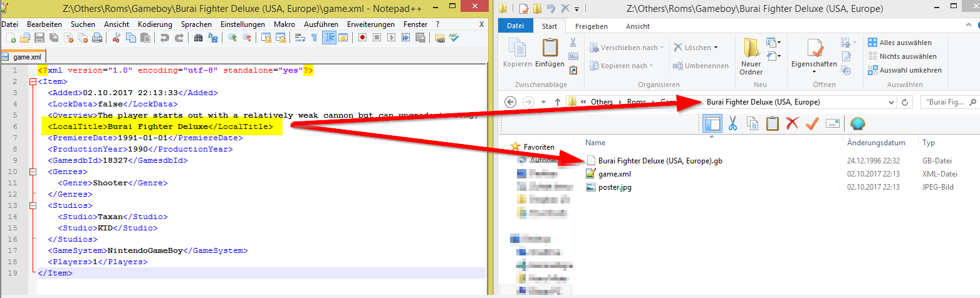
Task: Toggle show all characters pilcrow icon
Action: [314, 38]
